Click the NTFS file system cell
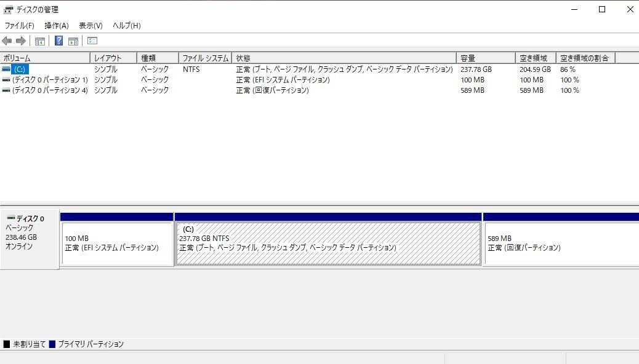 pyautogui.click(x=191, y=69)
